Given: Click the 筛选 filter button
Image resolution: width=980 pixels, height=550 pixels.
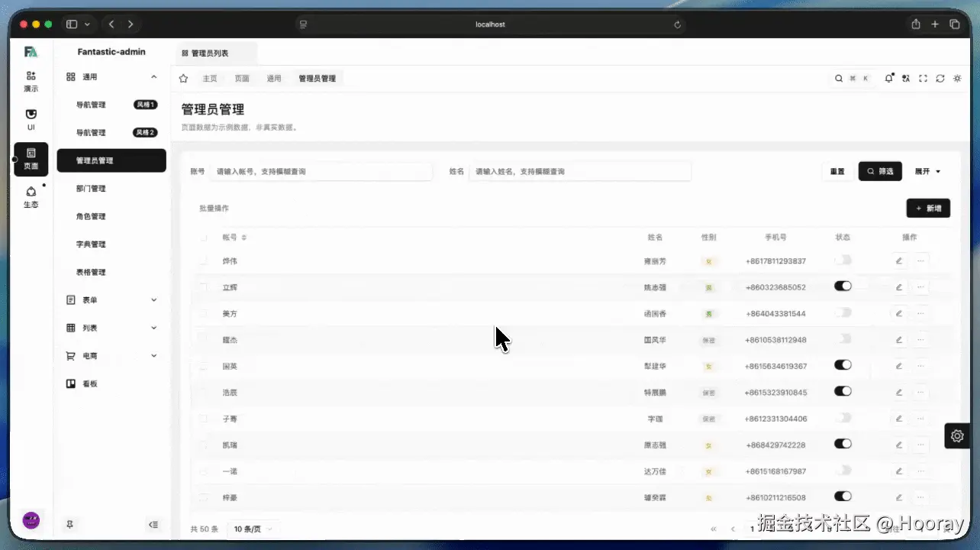Looking at the screenshot, I should 880,172.
